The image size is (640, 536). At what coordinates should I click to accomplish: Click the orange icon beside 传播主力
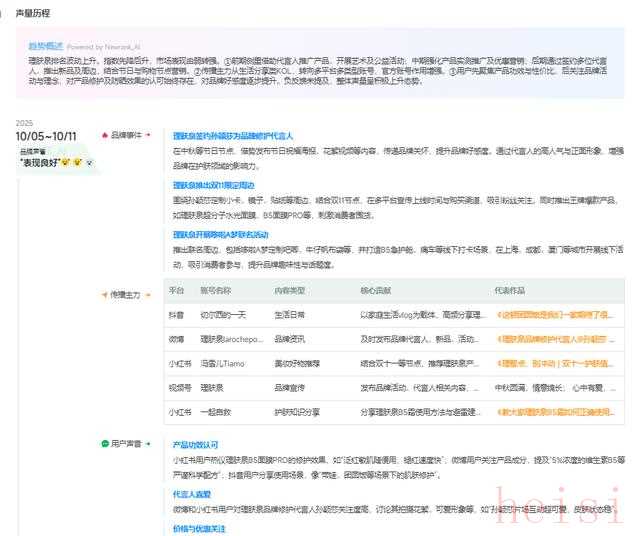click(x=104, y=295)
